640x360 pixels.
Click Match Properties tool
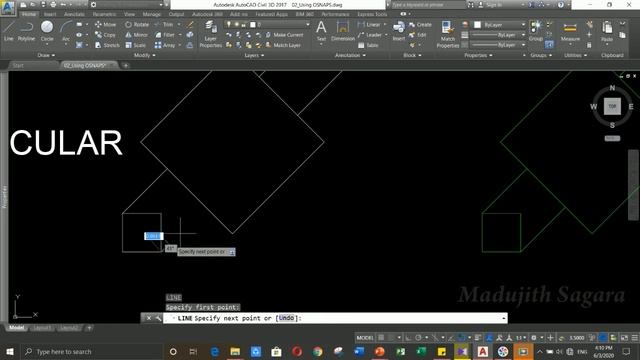[x=448, y=34]
